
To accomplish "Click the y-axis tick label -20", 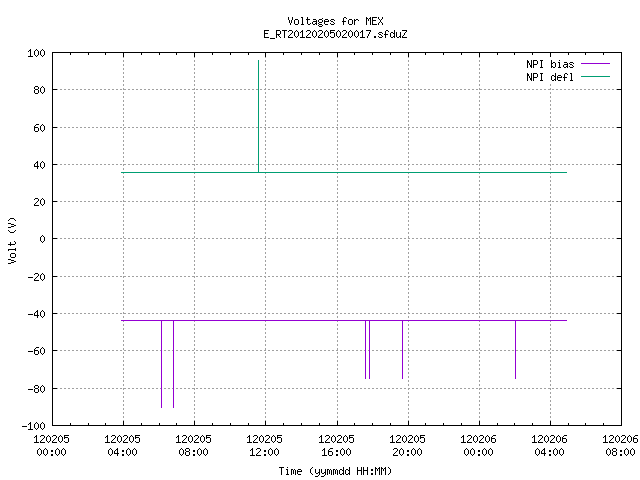I will click(x=36, y=277).
